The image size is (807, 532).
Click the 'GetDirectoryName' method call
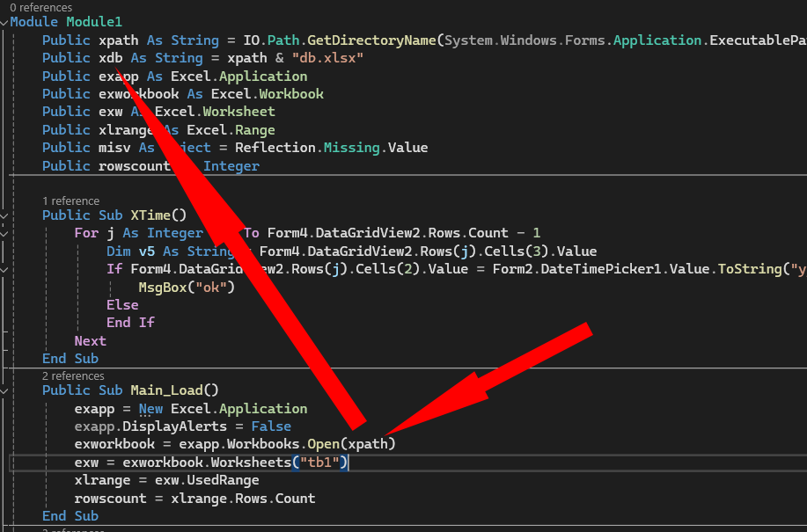point(371,40)
